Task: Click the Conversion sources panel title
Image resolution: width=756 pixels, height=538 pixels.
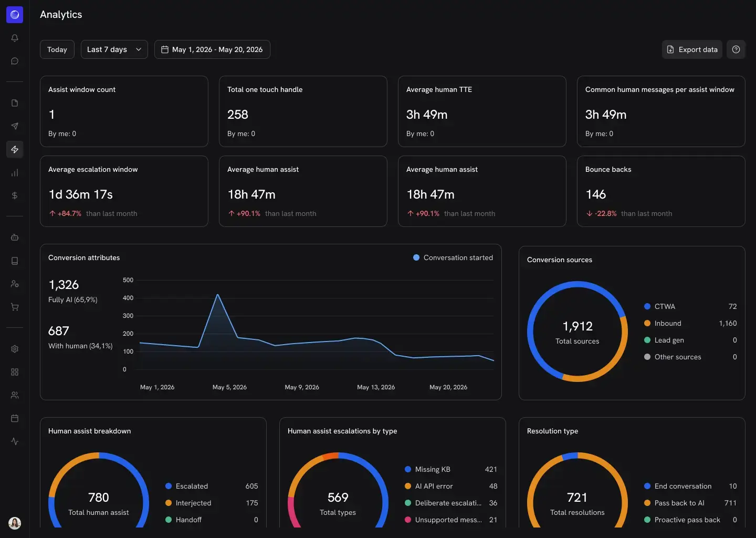Action: coord(560,260)
